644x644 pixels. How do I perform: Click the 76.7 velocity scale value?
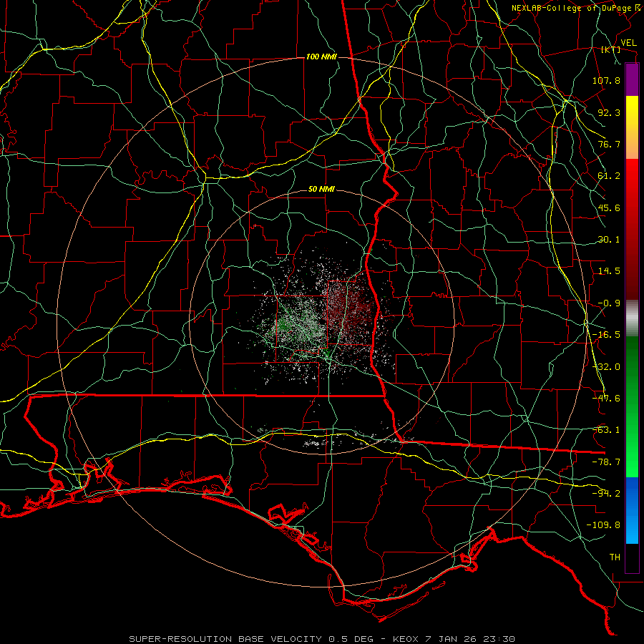(x=609, y=144)
